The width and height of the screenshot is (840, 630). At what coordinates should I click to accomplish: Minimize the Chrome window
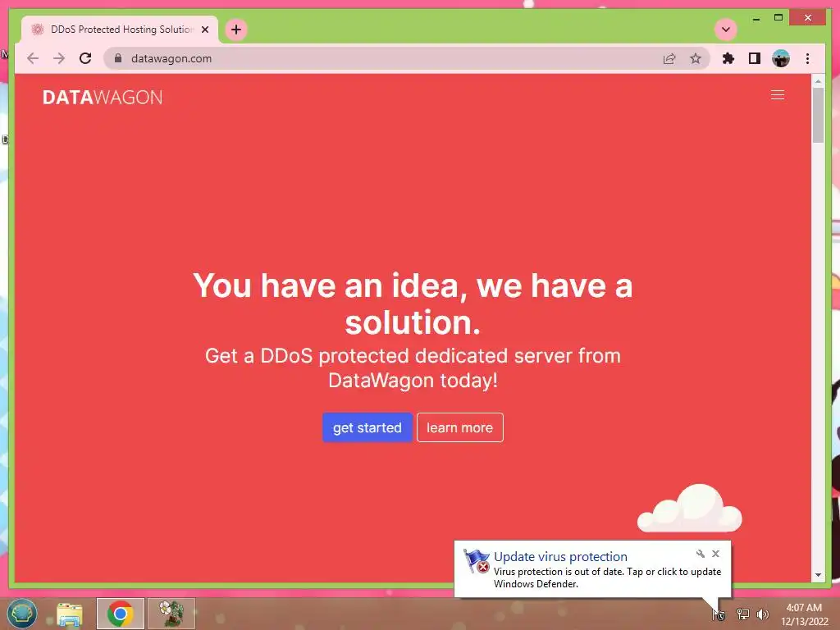pyautogui.click(x=756, y=18)
